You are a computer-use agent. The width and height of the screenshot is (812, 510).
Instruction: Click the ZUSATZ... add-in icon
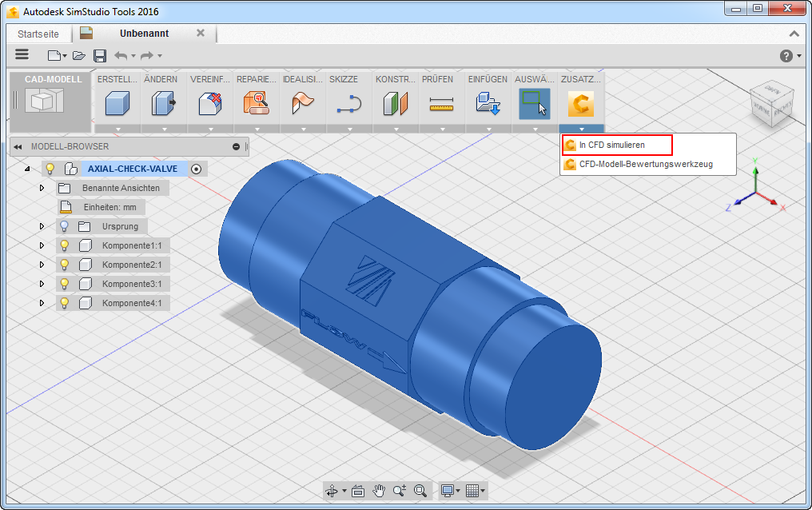(580, 103)
